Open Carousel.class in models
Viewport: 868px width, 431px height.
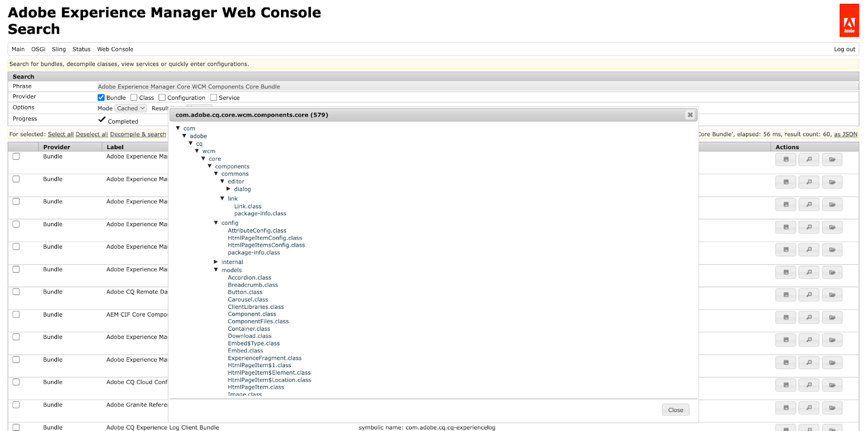(248, 300)
